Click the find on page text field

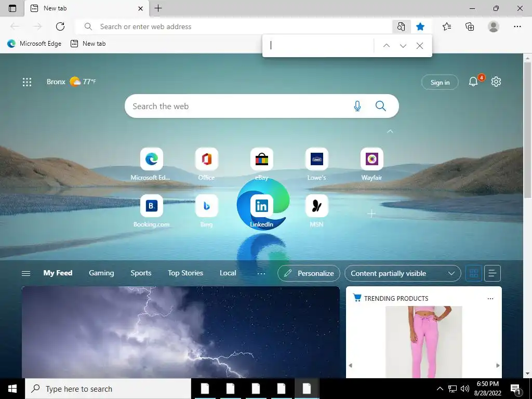tap(320, 46)
